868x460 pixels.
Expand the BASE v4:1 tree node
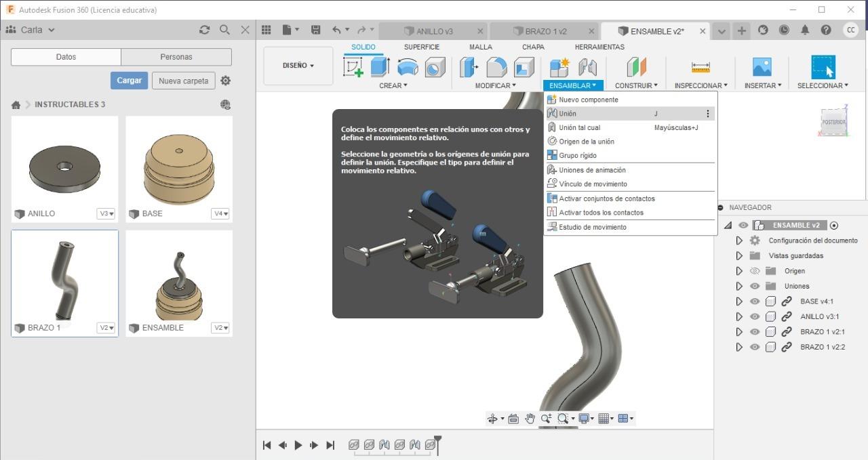pyautogui.click(x=739, y=301)
